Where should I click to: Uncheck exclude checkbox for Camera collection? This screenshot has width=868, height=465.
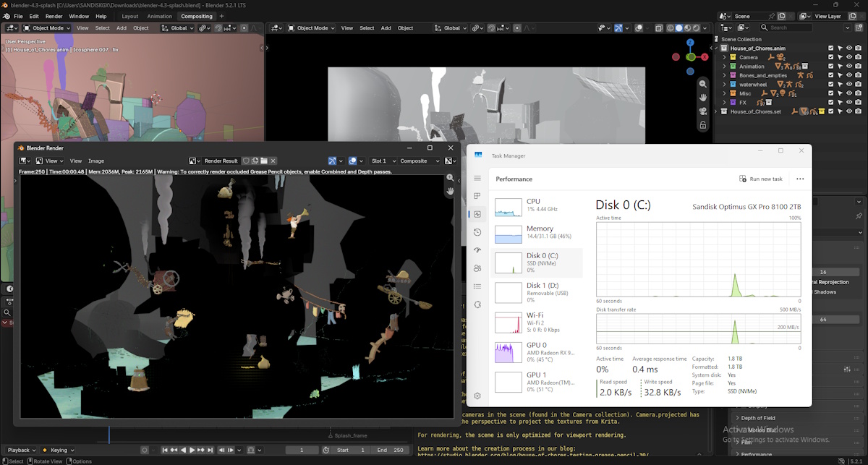tap(831, 57)
